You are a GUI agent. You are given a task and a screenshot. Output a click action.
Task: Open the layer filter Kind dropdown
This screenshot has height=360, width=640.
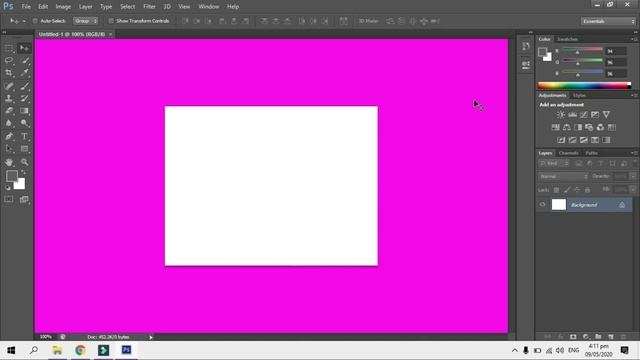coord(554,164)
